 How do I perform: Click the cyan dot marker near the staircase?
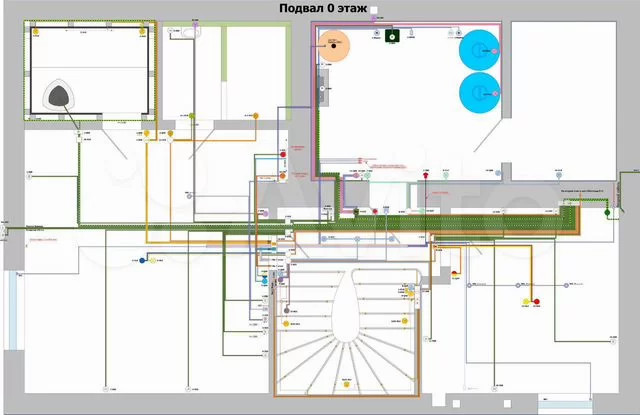[x=264, y=281]
